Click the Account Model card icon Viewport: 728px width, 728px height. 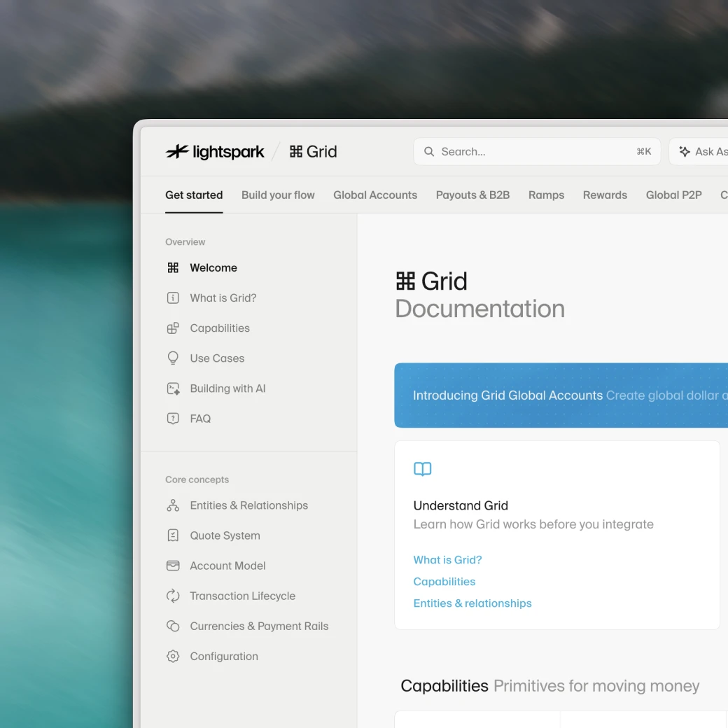point(173,566)
